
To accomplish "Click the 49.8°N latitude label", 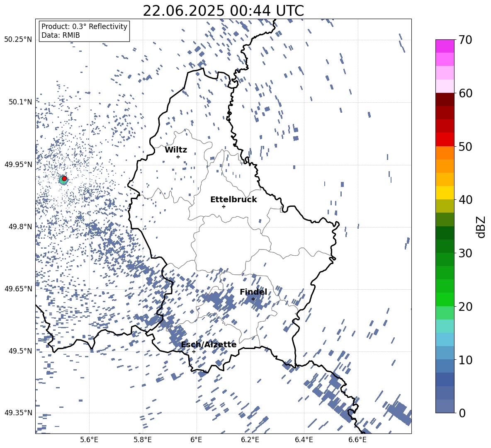I will (21, 227).
